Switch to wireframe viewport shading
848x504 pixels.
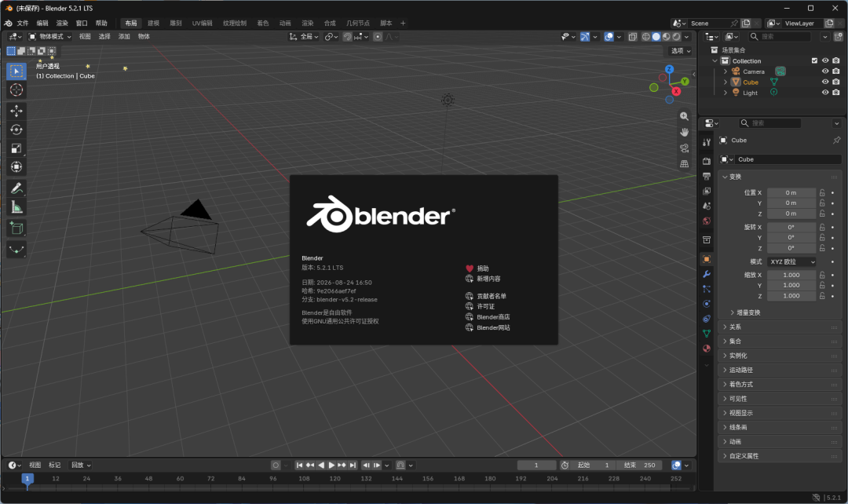645,37
